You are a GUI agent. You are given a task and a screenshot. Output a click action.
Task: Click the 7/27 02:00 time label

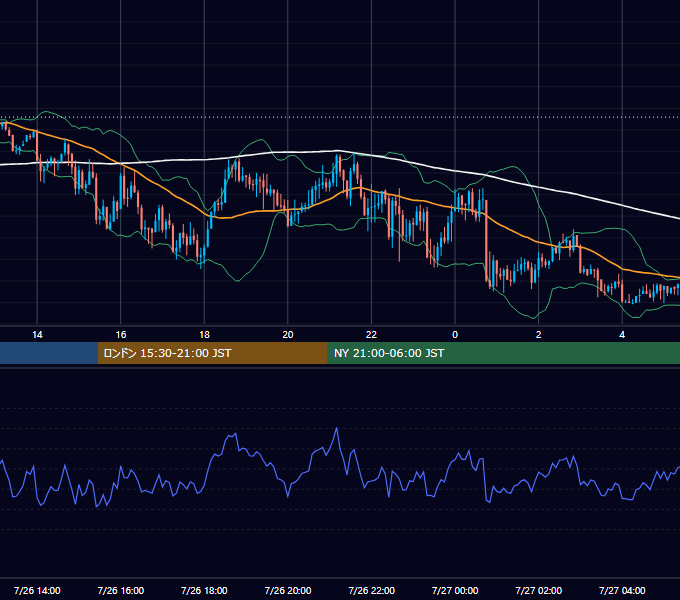click(x=539, y=590)
